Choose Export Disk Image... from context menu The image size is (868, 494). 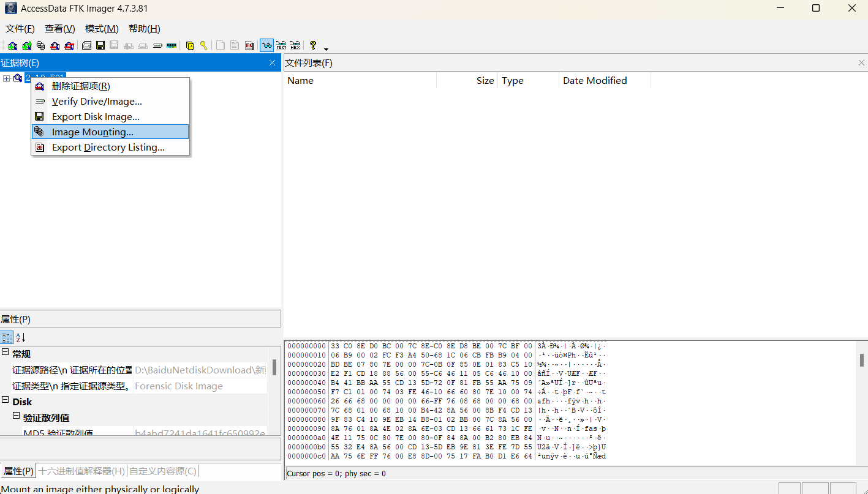pos(110,117)
